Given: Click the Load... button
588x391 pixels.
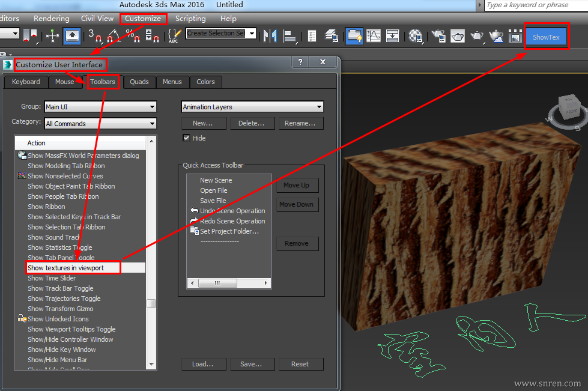Looking at the screenshot, I should pyautogui.click(x=203, y=364).
